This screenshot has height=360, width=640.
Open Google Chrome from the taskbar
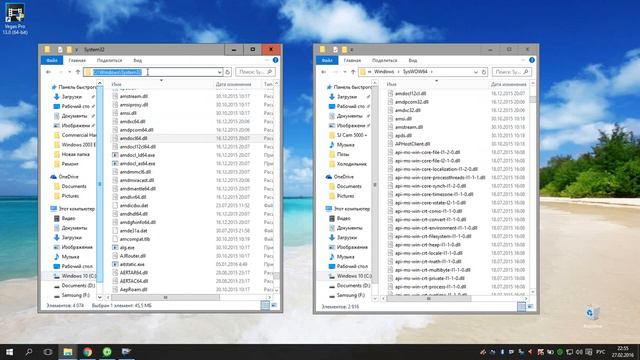pyautogui.click(x=87, y=352)
